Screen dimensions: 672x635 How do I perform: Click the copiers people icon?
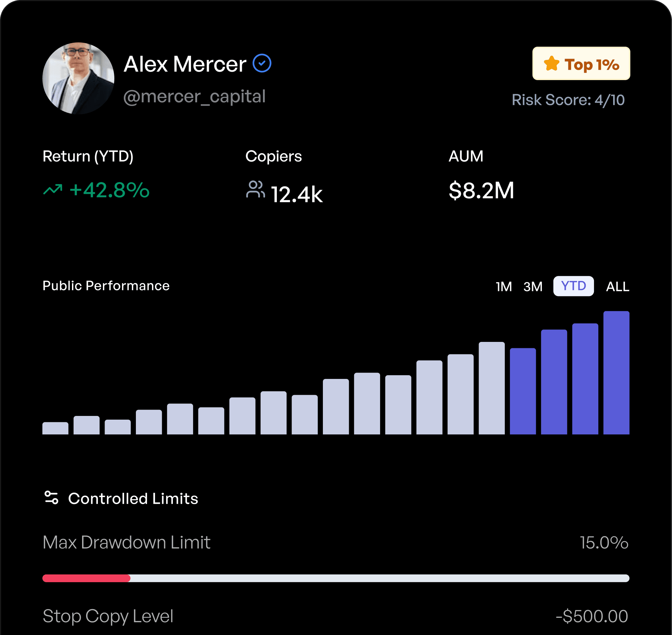pos(256,189)
